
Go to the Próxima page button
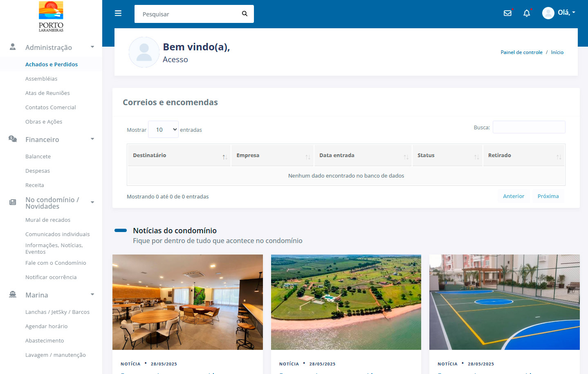[548, 196]
